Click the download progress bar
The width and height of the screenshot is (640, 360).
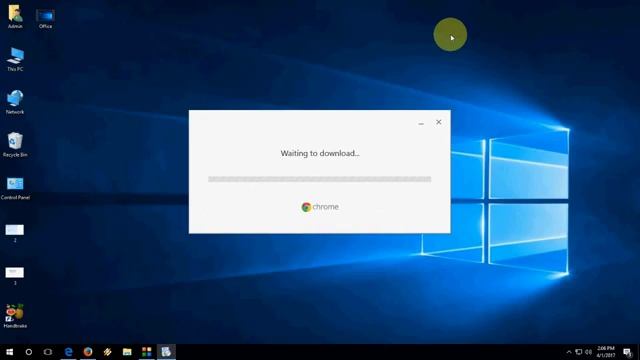pos(320,179)
